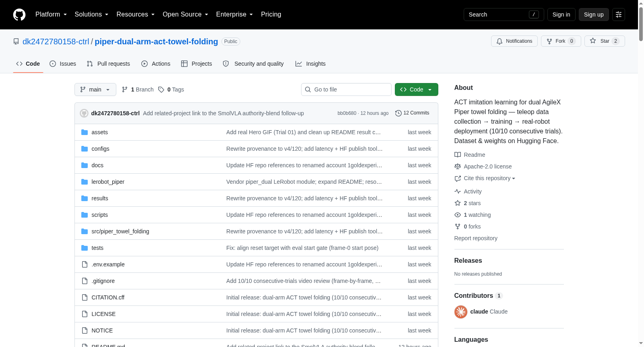Image resolution: width=644 pixels, height=347 pixels.
Task: Click the Apache license scales icon
Action: (458, 166)
